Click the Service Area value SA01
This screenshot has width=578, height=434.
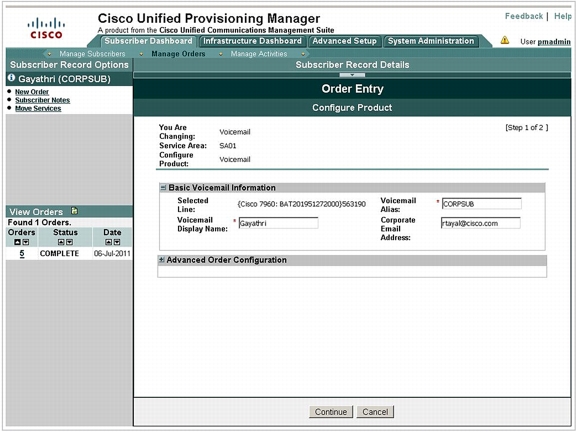click(x=228, y=146)
